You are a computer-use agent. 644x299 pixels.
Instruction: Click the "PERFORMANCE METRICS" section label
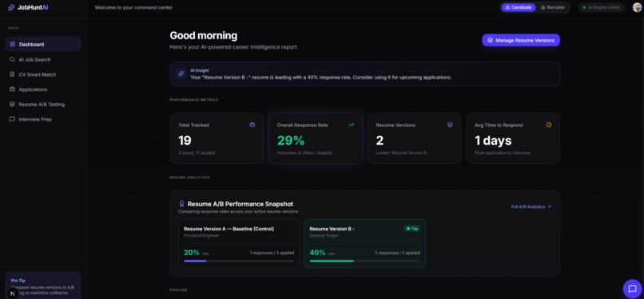[x=194, y=100]
